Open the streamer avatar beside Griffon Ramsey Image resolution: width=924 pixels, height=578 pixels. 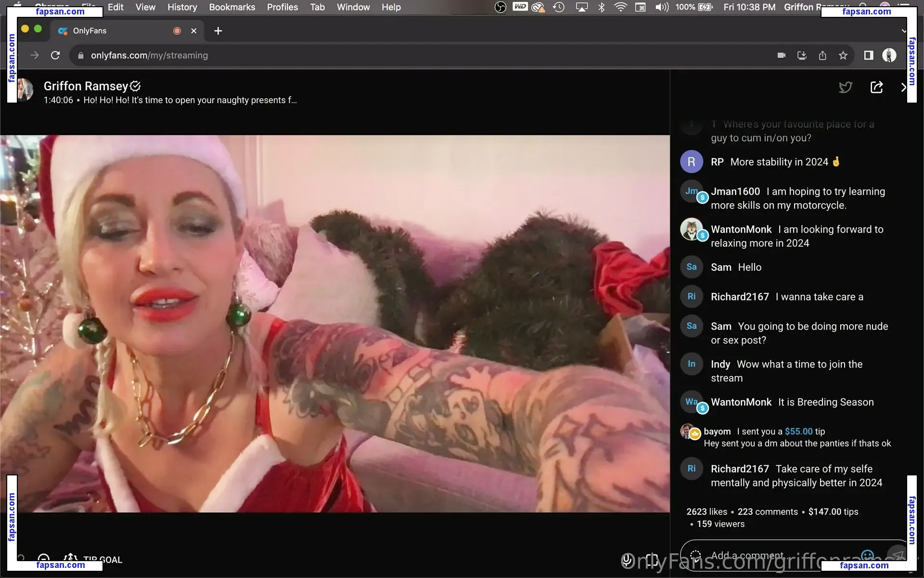point(24,90)
